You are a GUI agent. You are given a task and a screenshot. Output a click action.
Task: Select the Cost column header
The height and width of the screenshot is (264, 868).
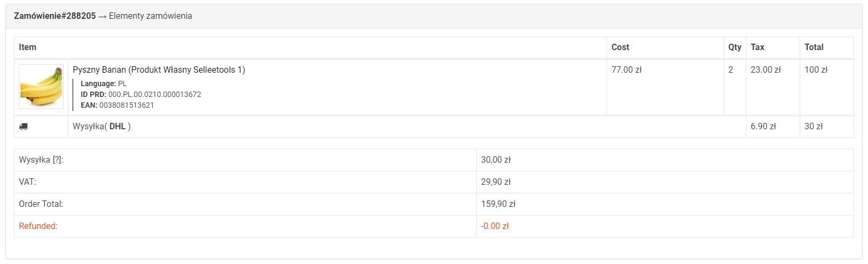620,47
